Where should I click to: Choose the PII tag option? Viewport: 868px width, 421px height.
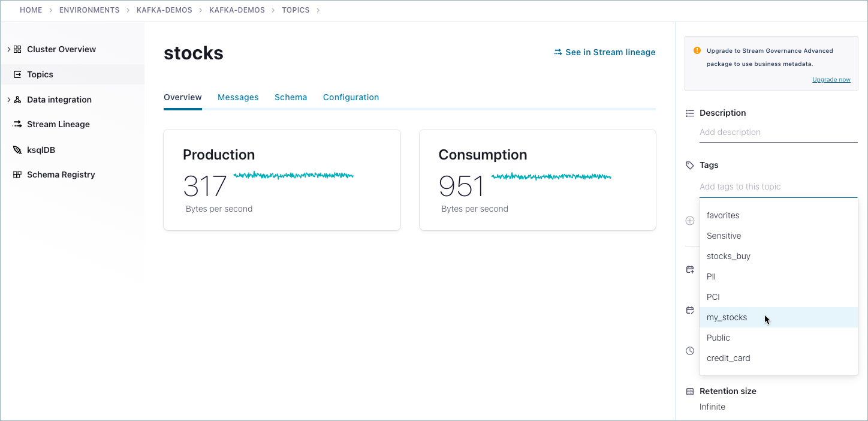pos(711,276)
